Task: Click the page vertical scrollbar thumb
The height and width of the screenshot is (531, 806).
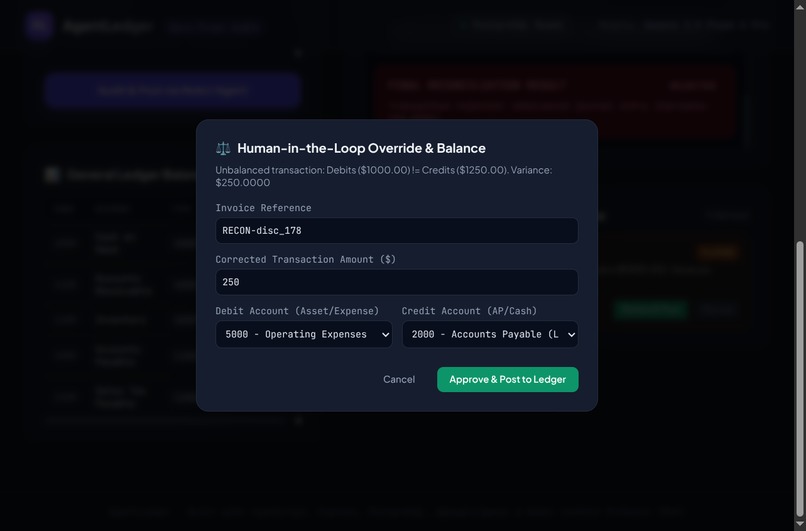Action: point(800,379)
